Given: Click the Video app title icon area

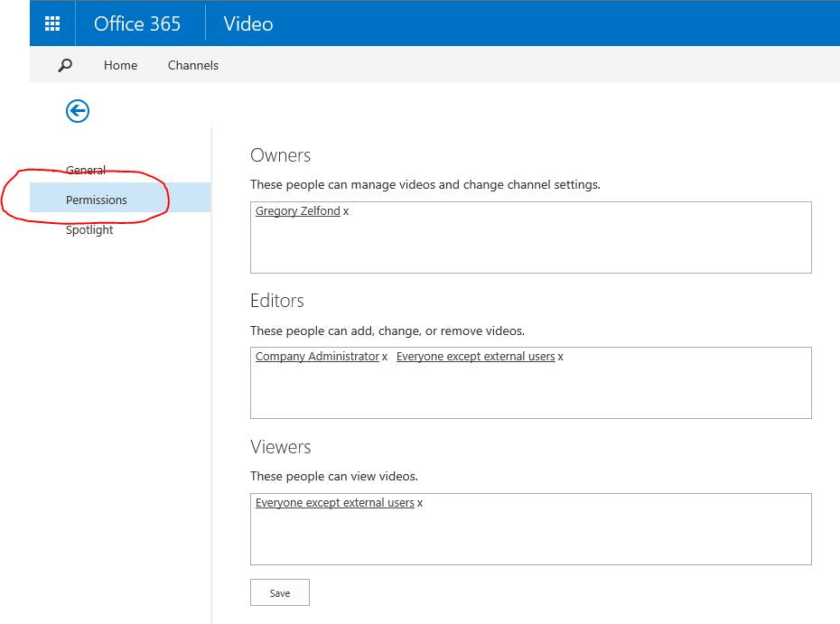Looking at the screenshot, I should coord(247,23).
